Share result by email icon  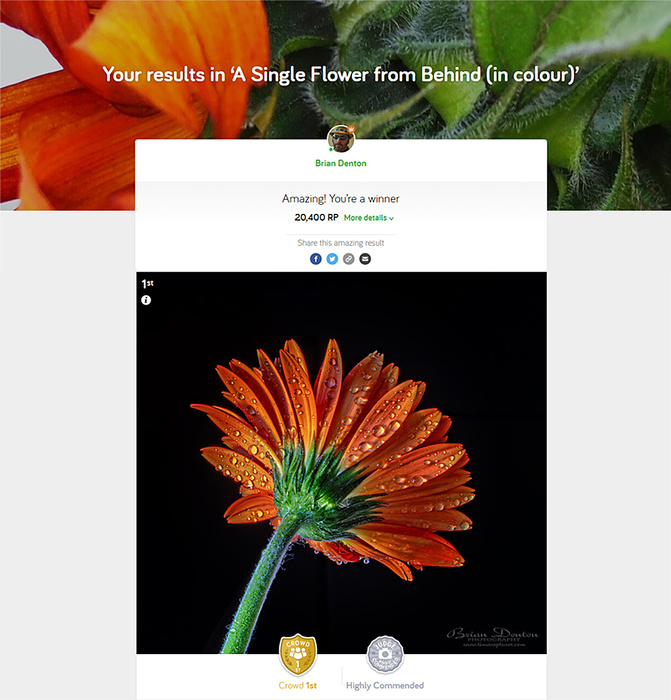(365, 259)
